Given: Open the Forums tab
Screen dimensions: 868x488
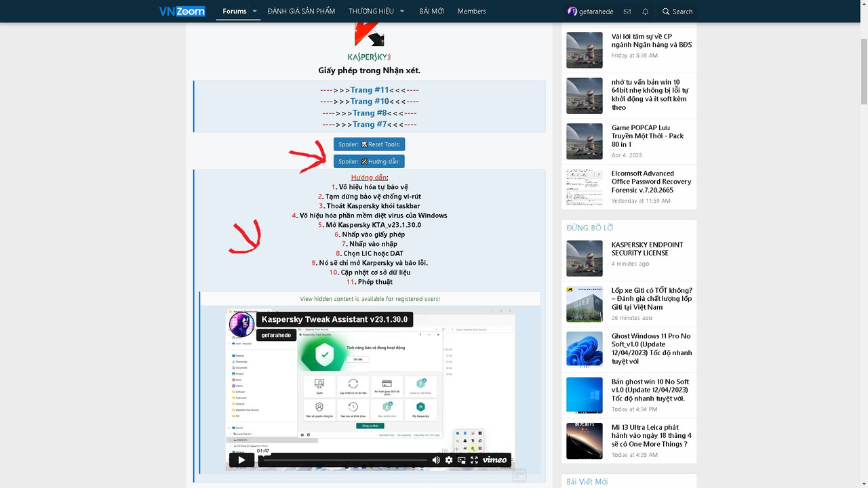Looking at the screenshot, I should click(x=235, y=12).
